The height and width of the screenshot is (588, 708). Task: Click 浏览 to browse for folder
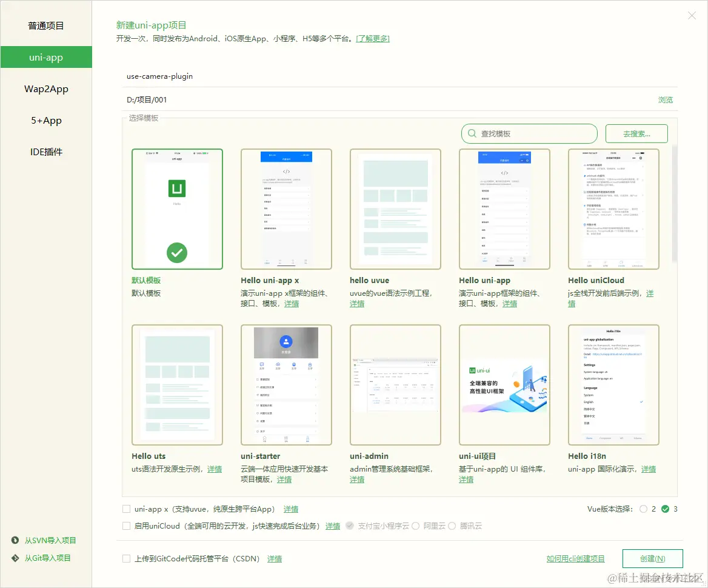click(665, 100)
